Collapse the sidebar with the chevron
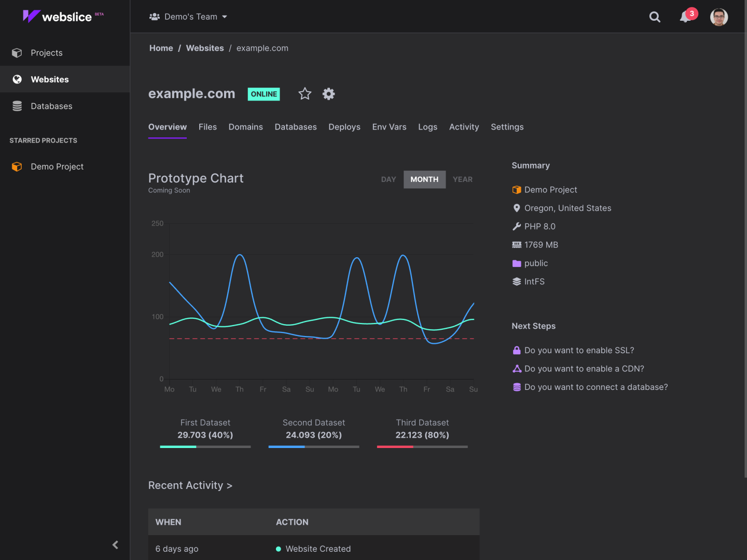747x560 pixels. tap(115, 545)
